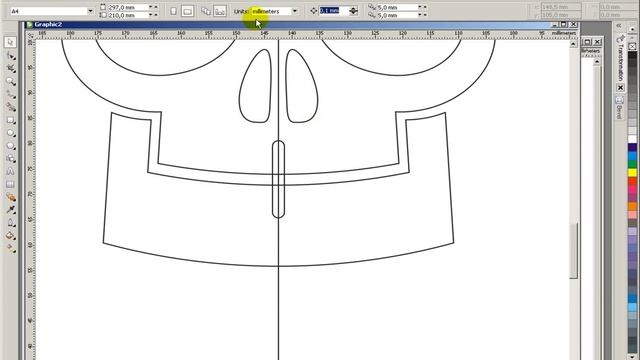640x360 pixels.
Task: Click horizontal duplicate distance 5,0 mm field
Action: point(396,7)
